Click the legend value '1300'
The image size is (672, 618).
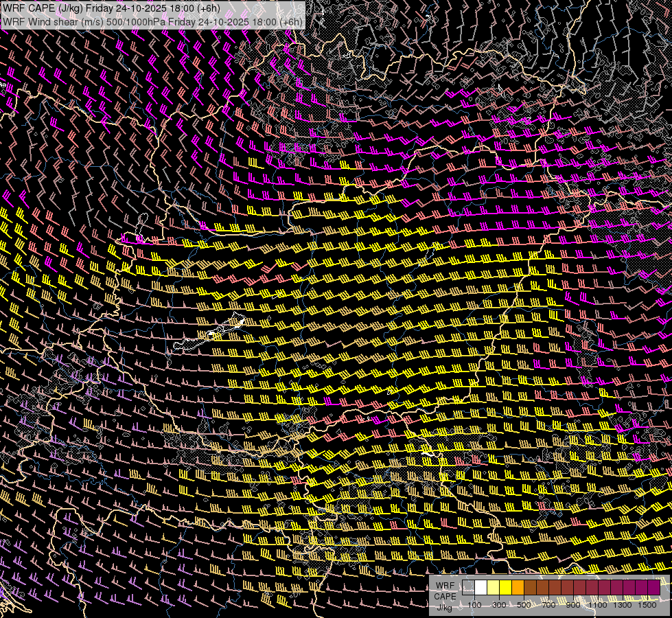623,605
